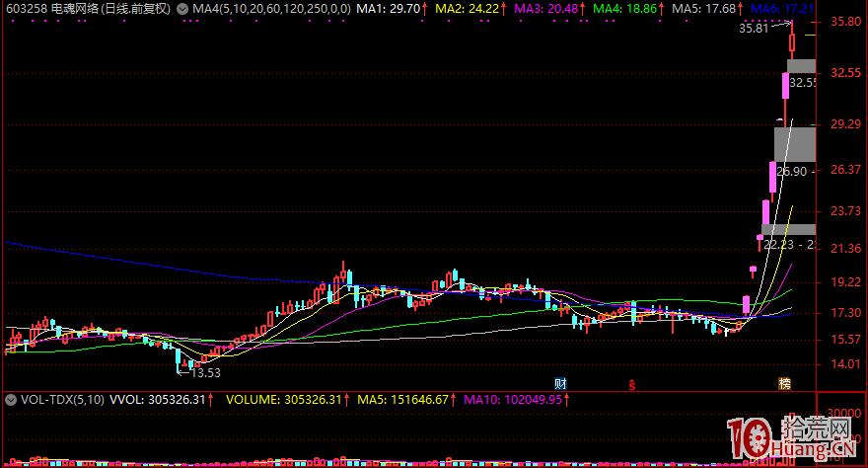Click the 29.29 price axis label
The image size is (868, 468).
[x=846, y=124]
